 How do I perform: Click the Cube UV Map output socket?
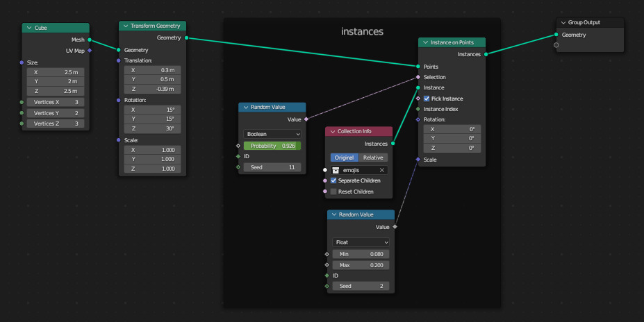pos(90,51)
